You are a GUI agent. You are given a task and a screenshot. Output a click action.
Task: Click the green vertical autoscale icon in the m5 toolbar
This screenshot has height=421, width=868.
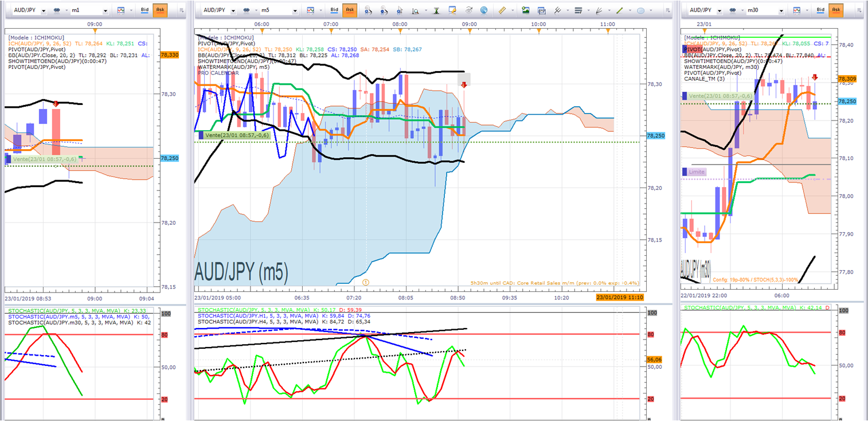point(437,10)
